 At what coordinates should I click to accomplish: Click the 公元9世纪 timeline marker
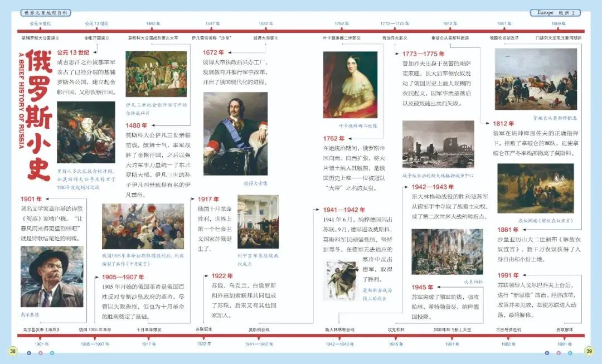[40, 23]
